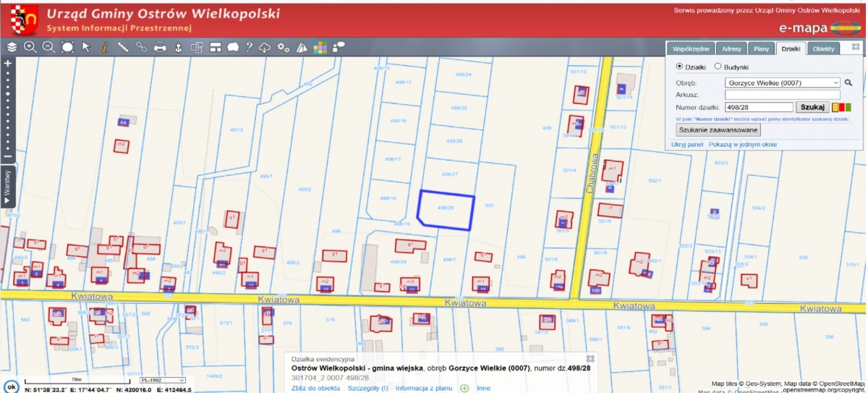Select the measure distance ruler tool
The image size is (868, 393).
click(123, 47)
